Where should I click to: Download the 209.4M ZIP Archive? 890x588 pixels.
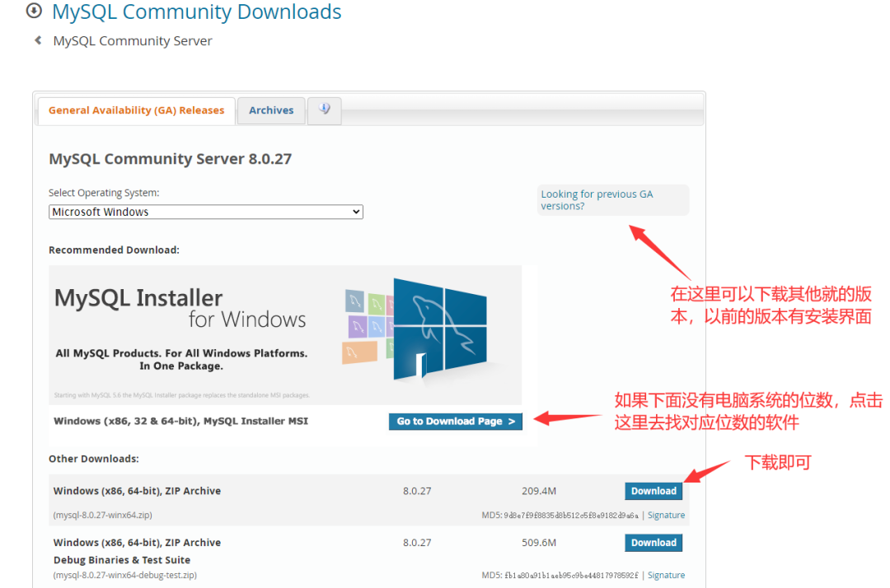(x=653, y=491)
